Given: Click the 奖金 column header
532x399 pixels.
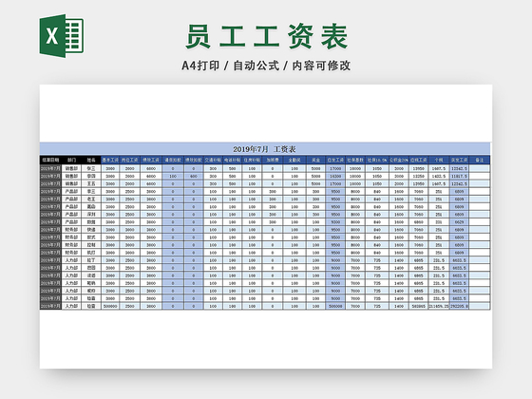Looking at the screenshot, I should (315, 160).
